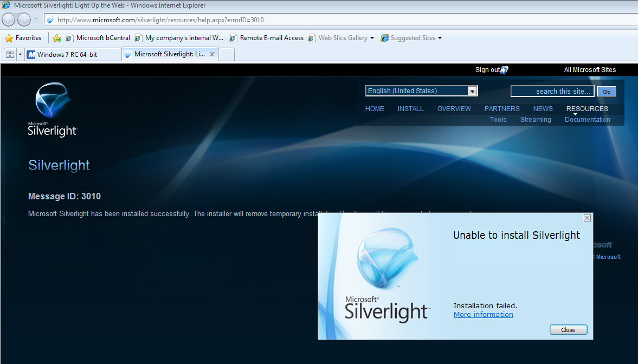Open the Favorites star button
This screenshot has width=638, height=364.
click(23, 38)
